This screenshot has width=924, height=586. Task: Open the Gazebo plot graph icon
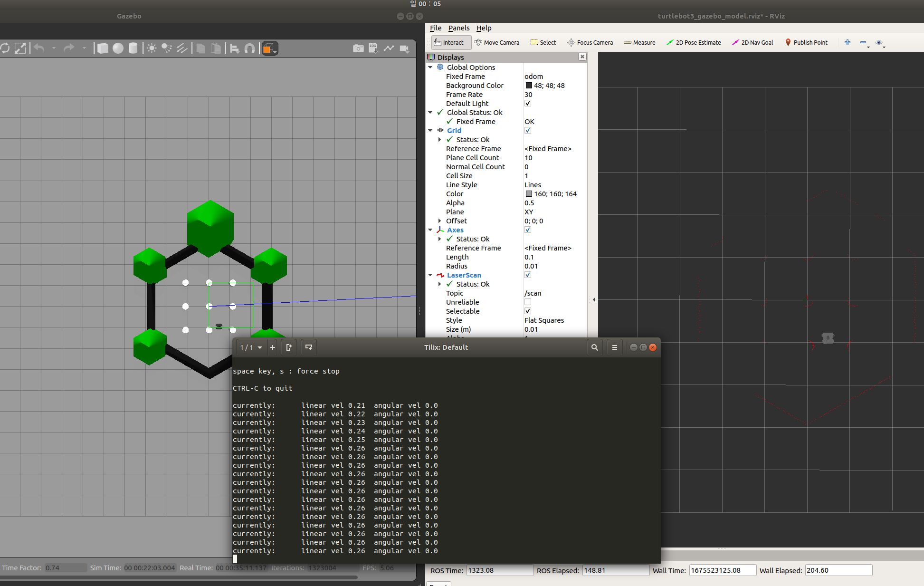[x=389, y=48]
